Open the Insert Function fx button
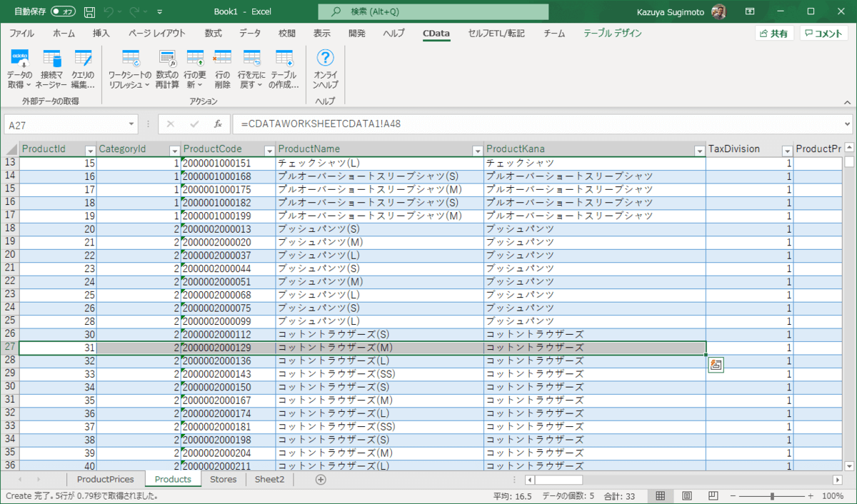 pos(218,124)
